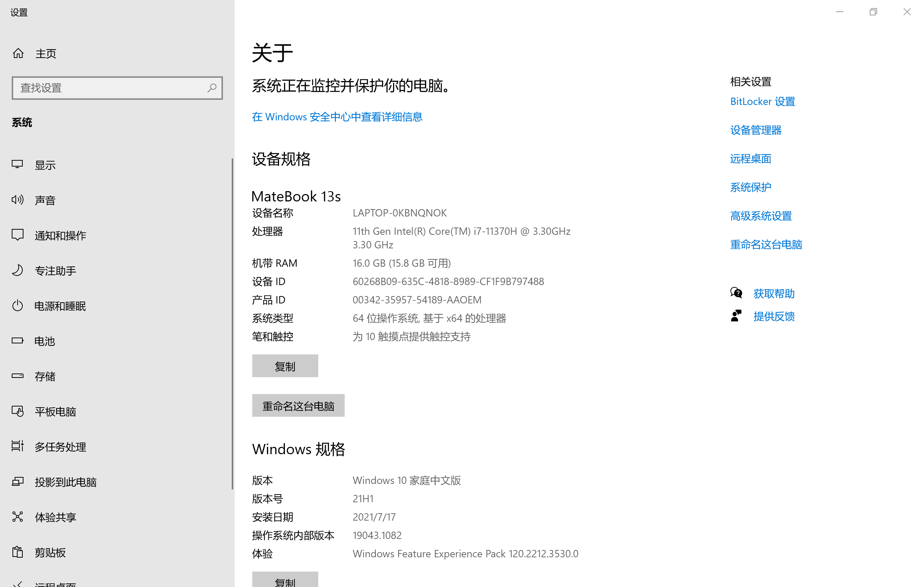Open 设备管理器 link

coord(756,130)
